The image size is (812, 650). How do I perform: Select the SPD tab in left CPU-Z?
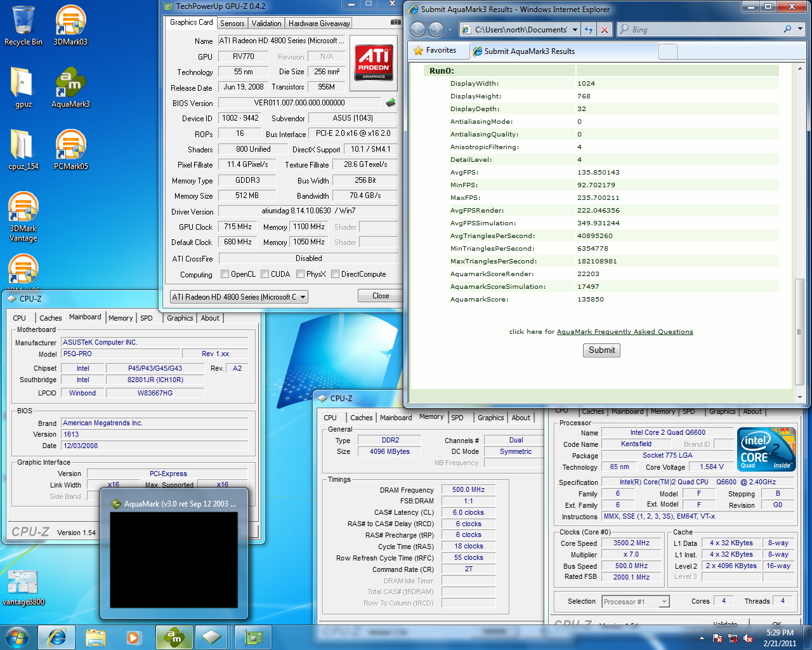coord(147,318)
